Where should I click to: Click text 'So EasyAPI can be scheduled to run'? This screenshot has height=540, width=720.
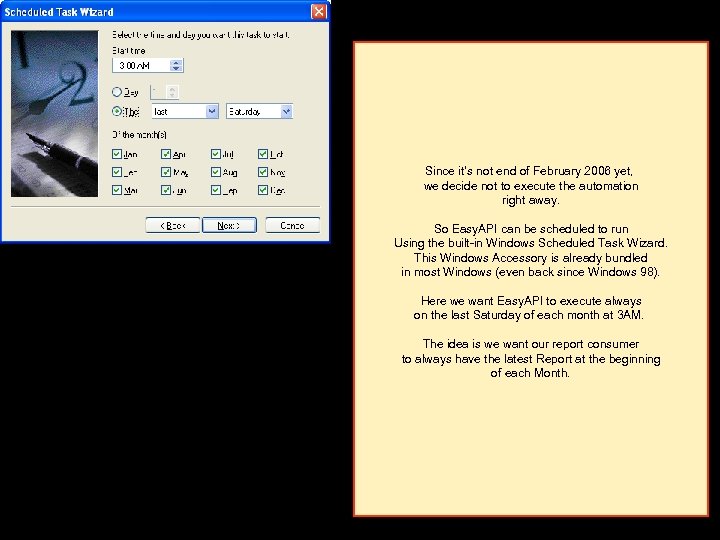tap(531, 229)
